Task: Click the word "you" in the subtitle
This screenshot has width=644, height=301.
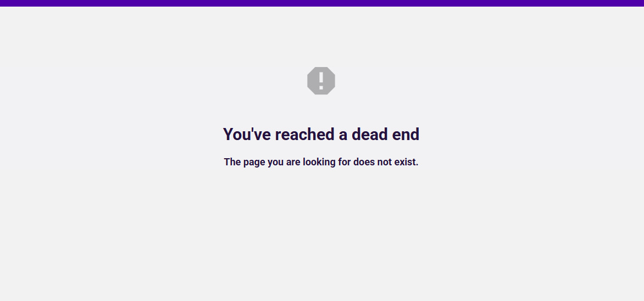Action: [276, 163]
